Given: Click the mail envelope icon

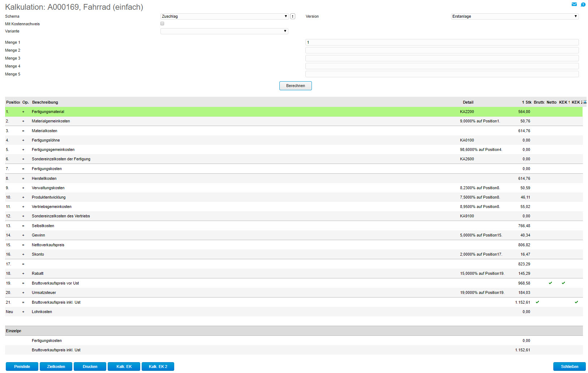Looking at the screenshot, I should (x=574, y=4).
